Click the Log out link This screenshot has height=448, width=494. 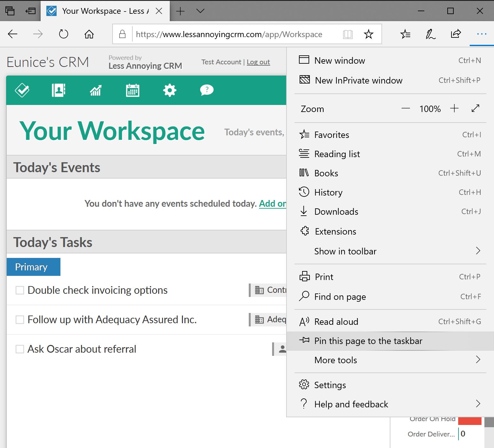pos(258,62)
